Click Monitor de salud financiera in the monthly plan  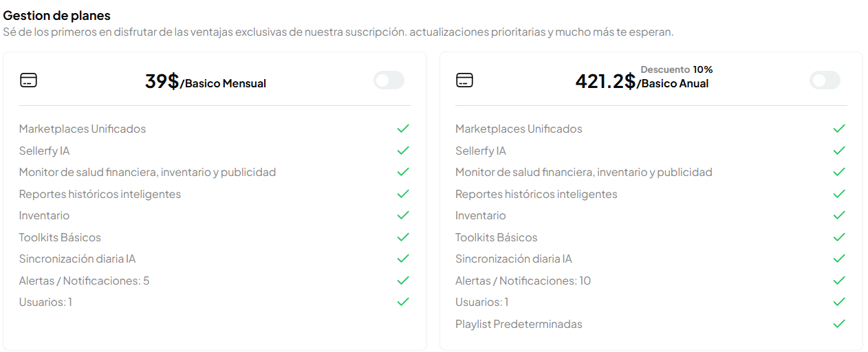pyautogui.click(x=147, y=173)
